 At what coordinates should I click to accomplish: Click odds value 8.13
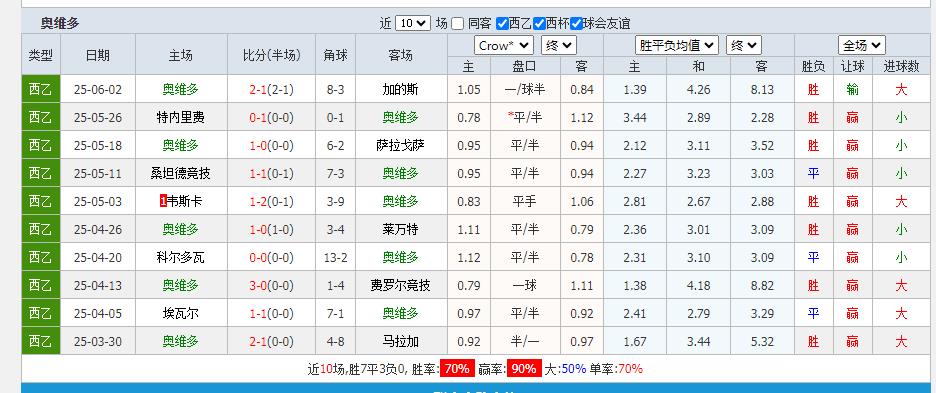click(x=762, y=90)
